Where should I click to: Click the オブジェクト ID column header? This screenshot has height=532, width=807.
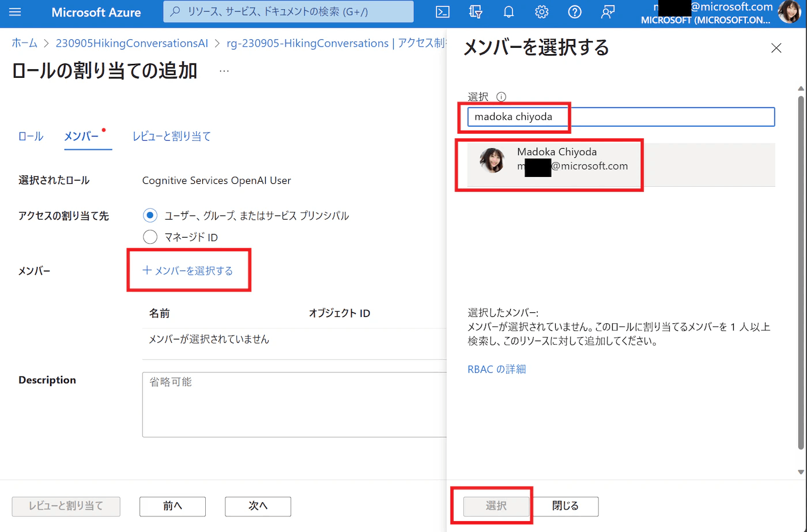[x=340, y=314]
